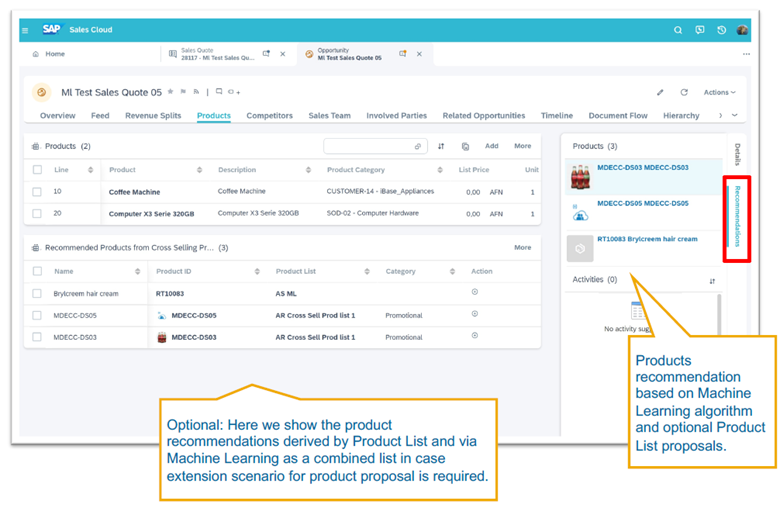Viewport: 780px width, 505px height.
Task: Click the refresh icon
Action: pyautogui.click(x=684, y=93)
